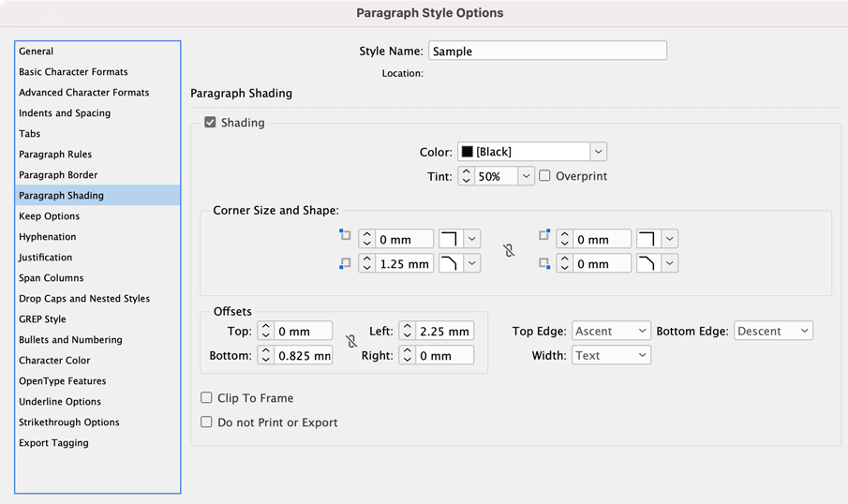
Task: Open Bullets and Numbering section
Action: click(x=97, y=340)
